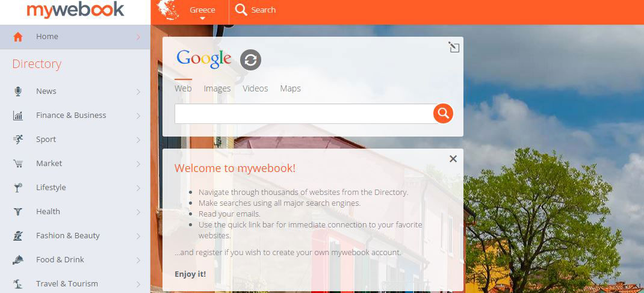Click the Lifestyle cocktail icon
Viewport: 644px width, 293px height.
point(17,188)
